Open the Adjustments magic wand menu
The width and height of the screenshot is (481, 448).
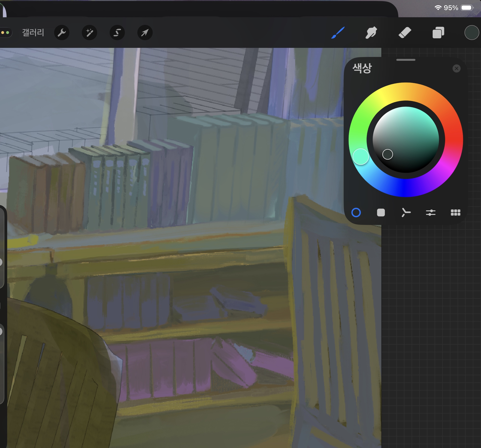click(x=89, y=32)
